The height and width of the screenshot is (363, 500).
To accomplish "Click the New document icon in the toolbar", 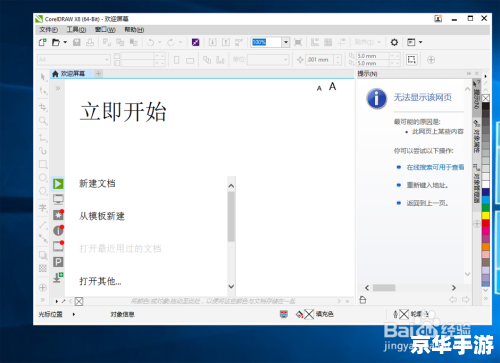I will click(x=42, y=42).
